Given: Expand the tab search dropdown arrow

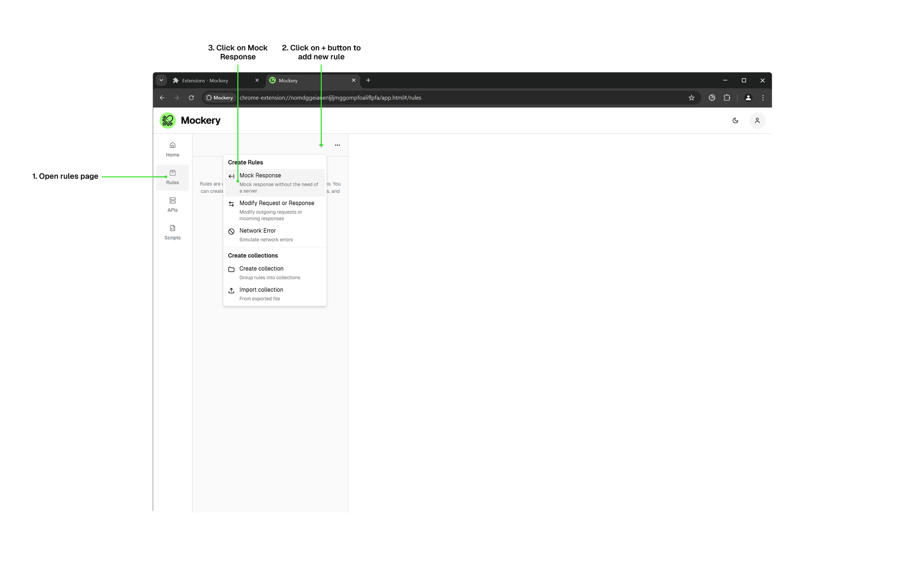Looking at the screenshot, I should pos(161,80).
